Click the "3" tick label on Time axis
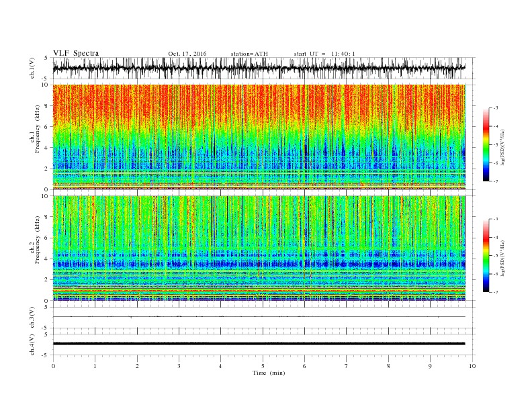Viewport: 532px width, 411px height. pyautogui.click(x=179, y=366)
